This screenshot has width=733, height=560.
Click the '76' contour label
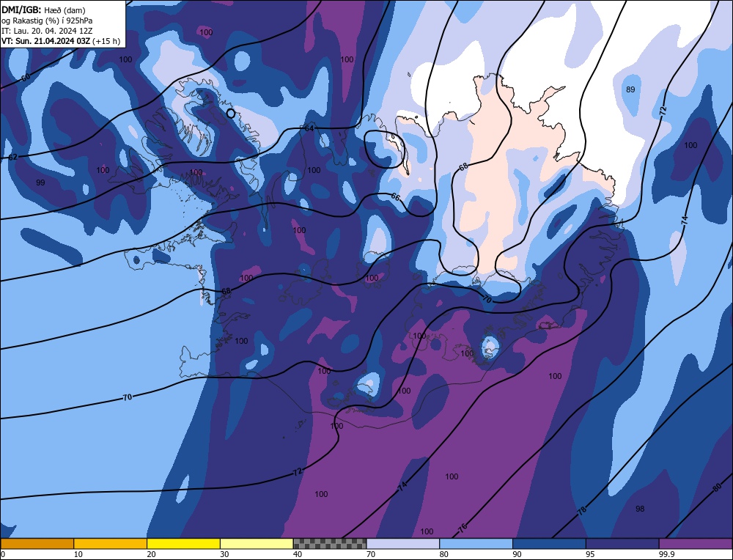(x=463, y=528)
